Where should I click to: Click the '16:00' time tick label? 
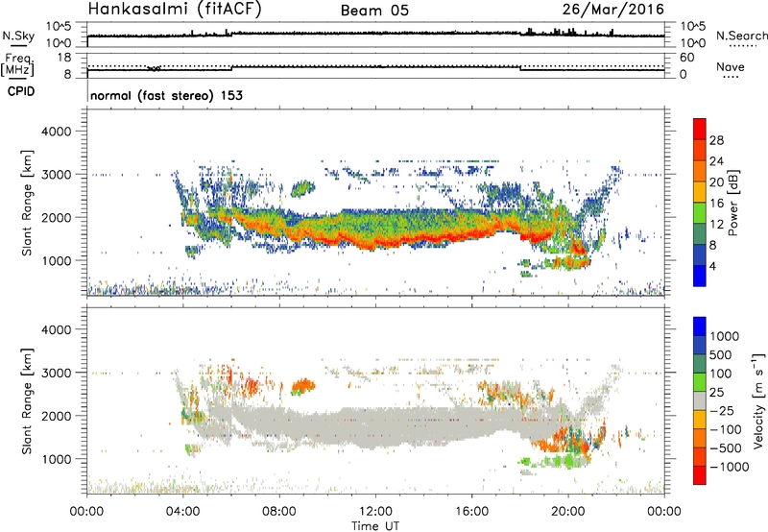471,512
